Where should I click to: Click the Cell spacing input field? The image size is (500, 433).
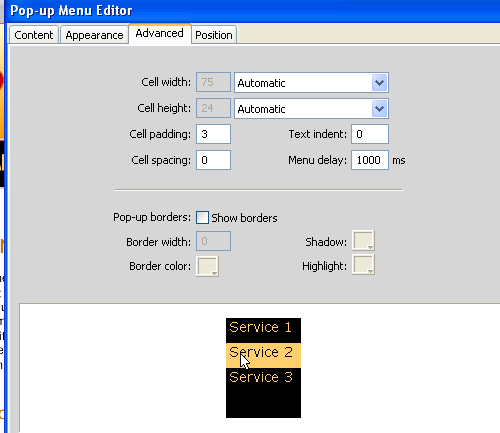coord(213,160)
